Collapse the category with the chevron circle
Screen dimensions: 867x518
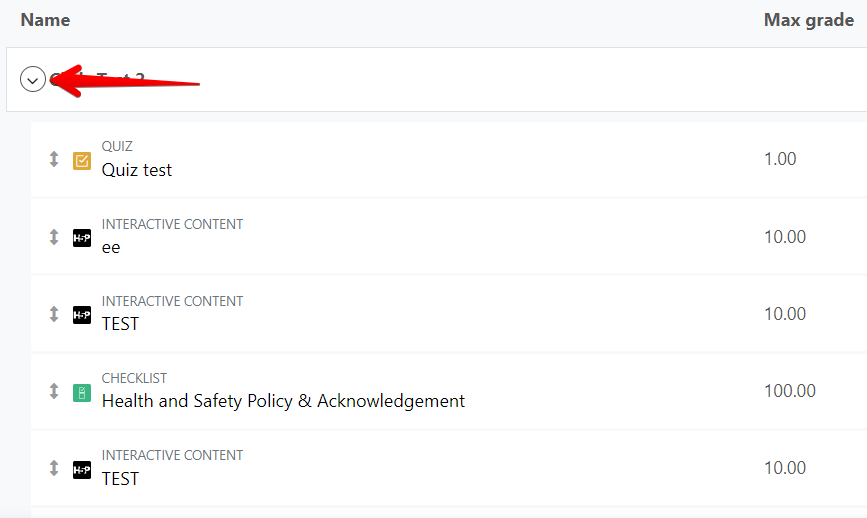tap(33, 79)
